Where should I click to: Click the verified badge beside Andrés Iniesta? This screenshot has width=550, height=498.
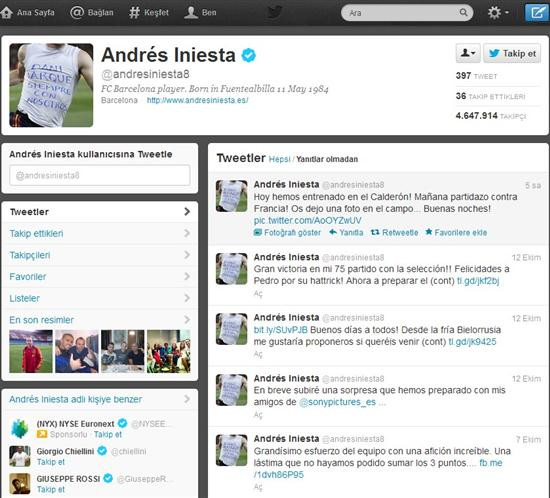249,55
